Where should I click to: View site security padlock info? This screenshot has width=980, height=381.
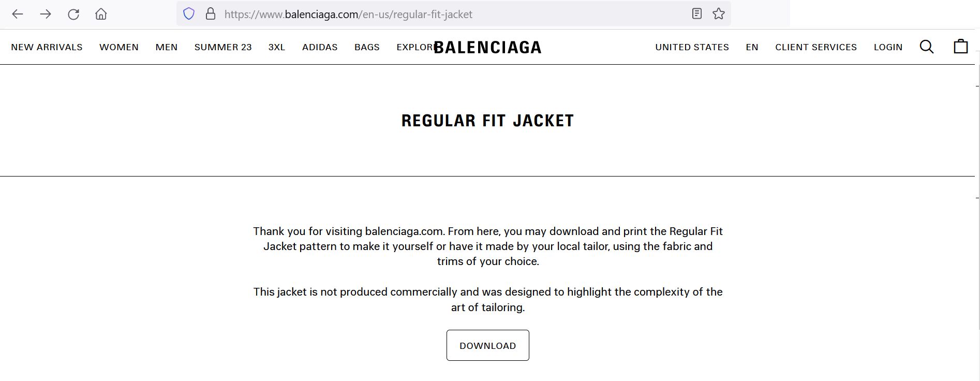coord(210,14)
